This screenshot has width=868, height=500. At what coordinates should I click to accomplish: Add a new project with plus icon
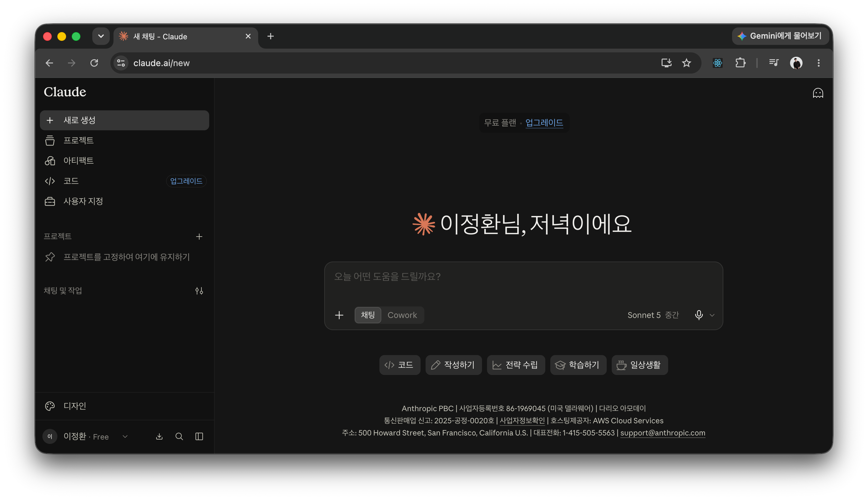[x=199, y=237]
